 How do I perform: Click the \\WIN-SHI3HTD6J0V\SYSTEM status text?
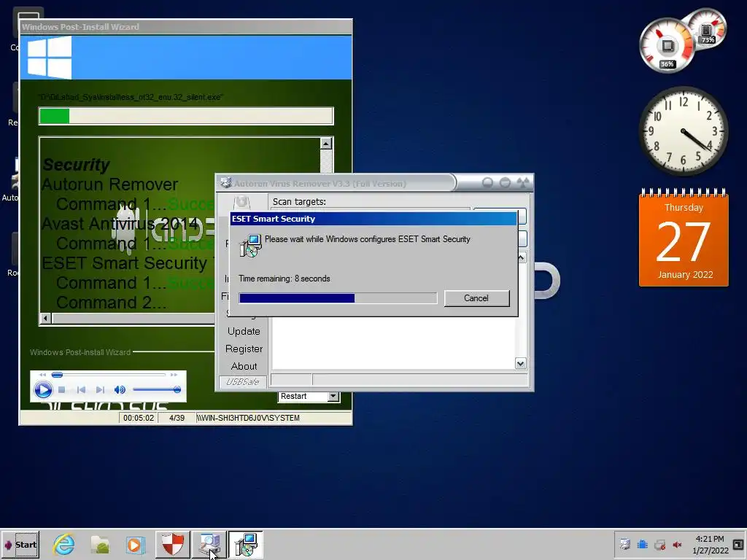pos(248,418)
